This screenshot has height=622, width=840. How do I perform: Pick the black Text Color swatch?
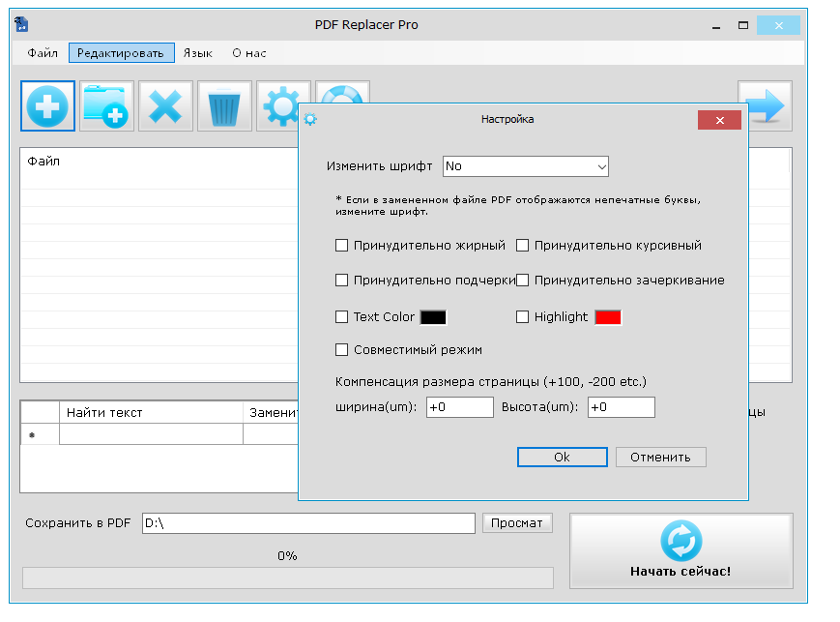(433, 317)
